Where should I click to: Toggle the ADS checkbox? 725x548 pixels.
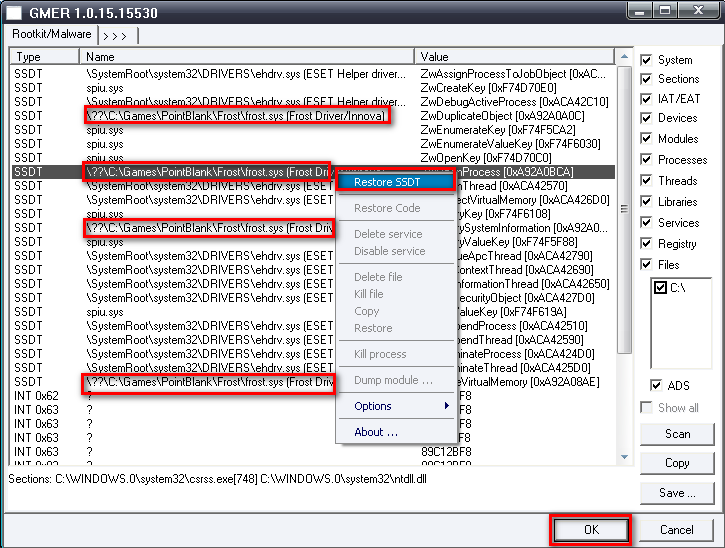(656, 385)
